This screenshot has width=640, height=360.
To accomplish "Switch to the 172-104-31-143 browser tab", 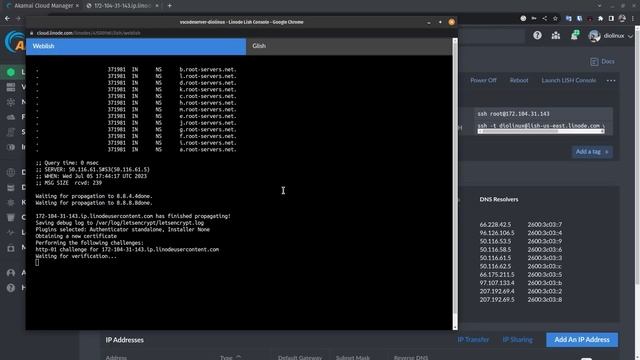I will pos(122,6).
